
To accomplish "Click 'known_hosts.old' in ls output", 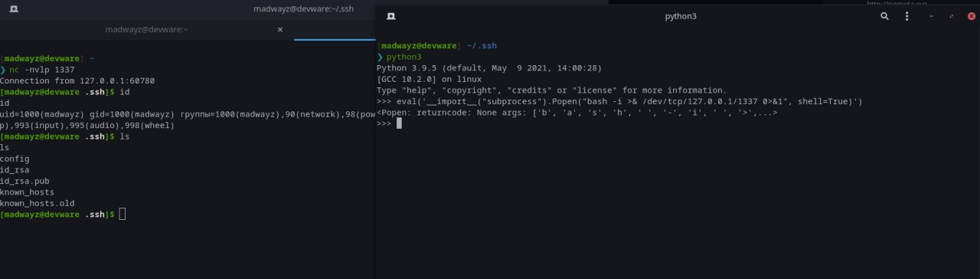I will 38,203.
